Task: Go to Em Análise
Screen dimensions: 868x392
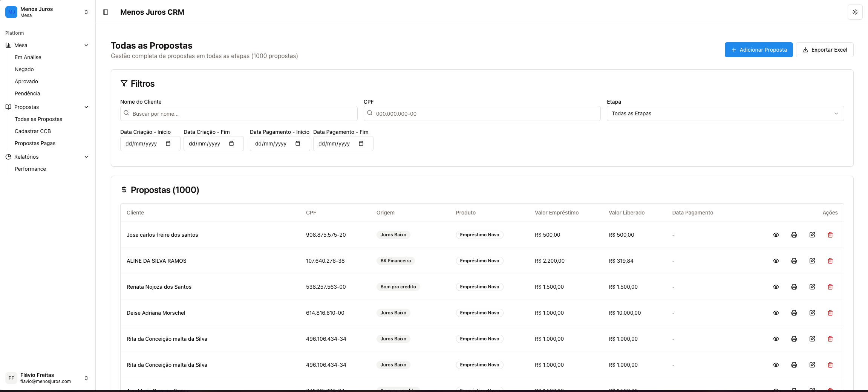Action: [28, 57]
